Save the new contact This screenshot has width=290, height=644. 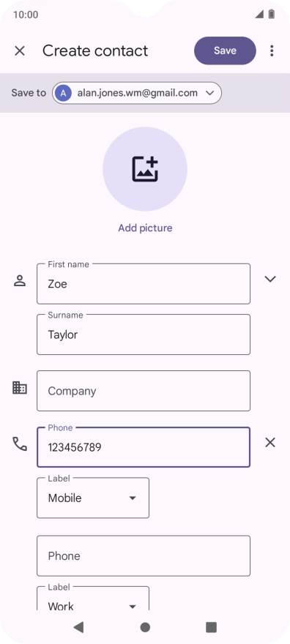[225, 50]
